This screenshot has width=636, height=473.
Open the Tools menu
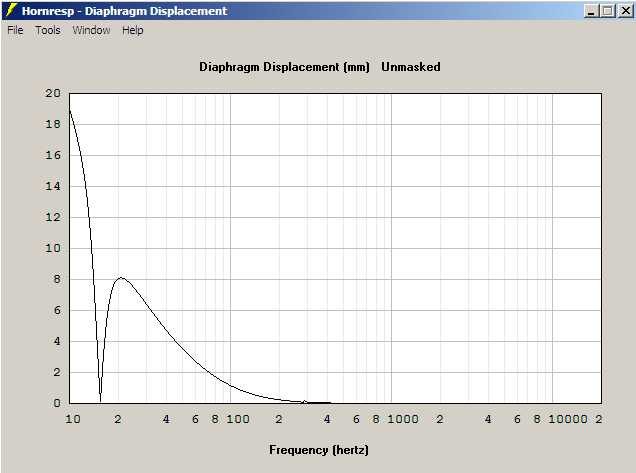(48, 30)
